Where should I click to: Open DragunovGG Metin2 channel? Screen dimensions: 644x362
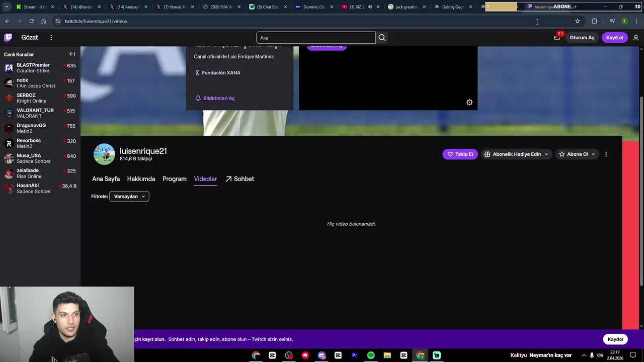pyautogui.click(x=40, y=128)
